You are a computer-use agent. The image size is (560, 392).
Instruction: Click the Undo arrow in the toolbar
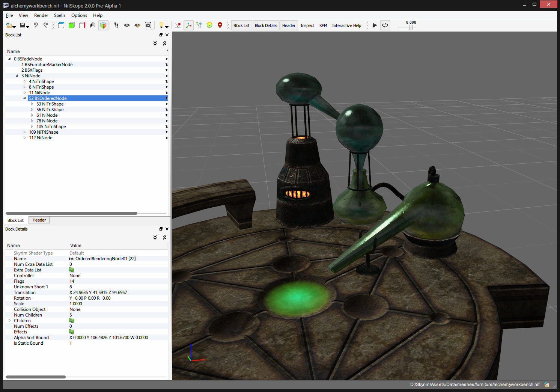36,25
